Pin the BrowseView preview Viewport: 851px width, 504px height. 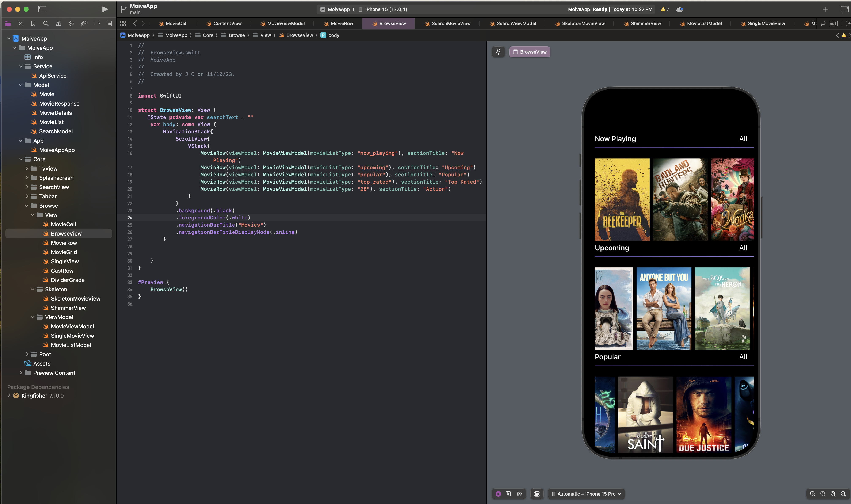click(x=498, y=52)
